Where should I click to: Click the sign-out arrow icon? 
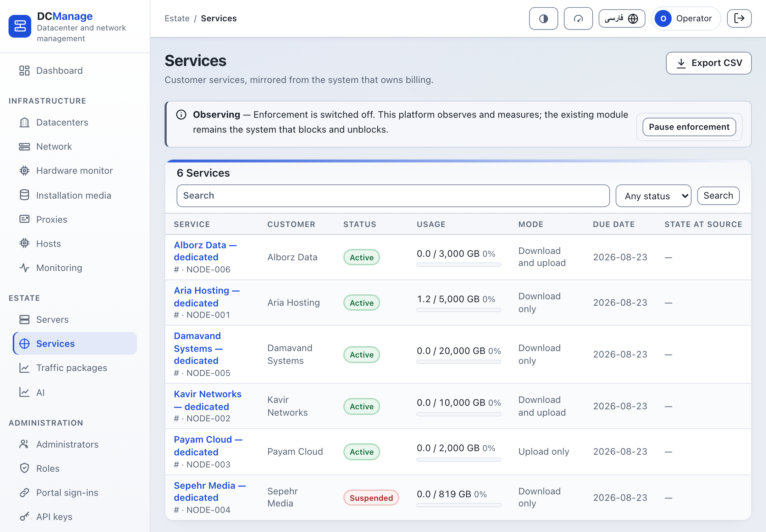coord(739,18)
